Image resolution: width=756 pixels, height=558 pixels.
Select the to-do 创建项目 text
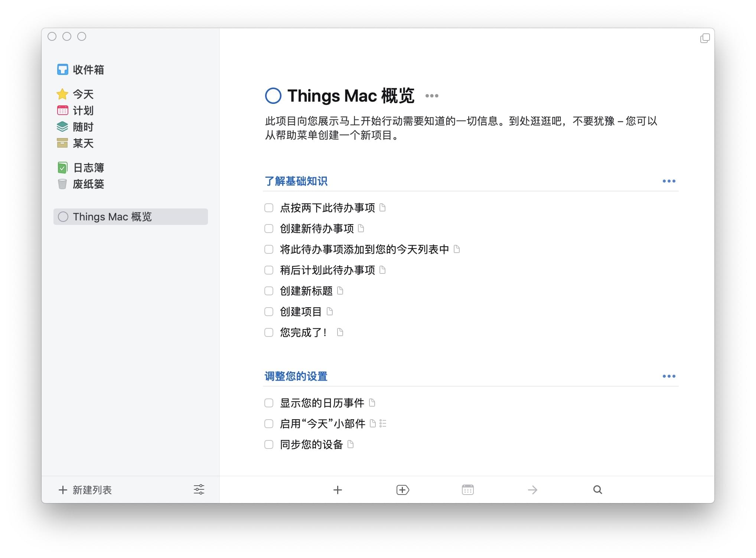(x=301, y=312)
